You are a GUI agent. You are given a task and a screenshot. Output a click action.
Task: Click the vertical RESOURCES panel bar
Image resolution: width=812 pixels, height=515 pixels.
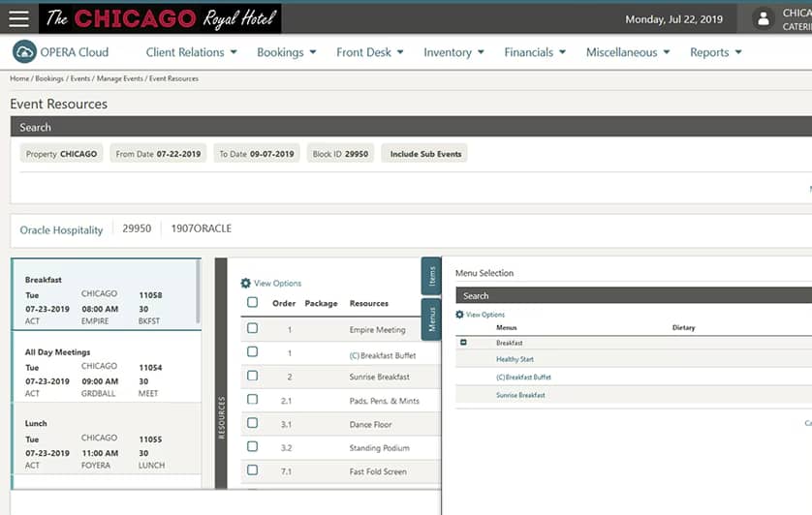(221, 373)
